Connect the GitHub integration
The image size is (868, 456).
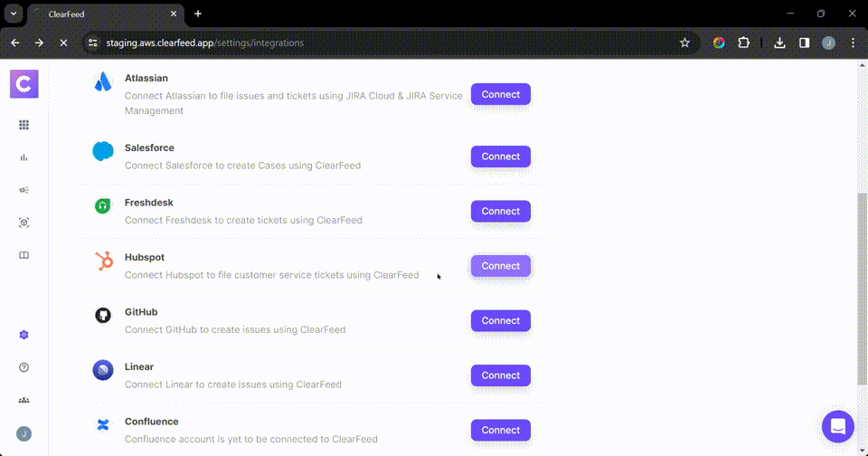[x=500, y=320]
